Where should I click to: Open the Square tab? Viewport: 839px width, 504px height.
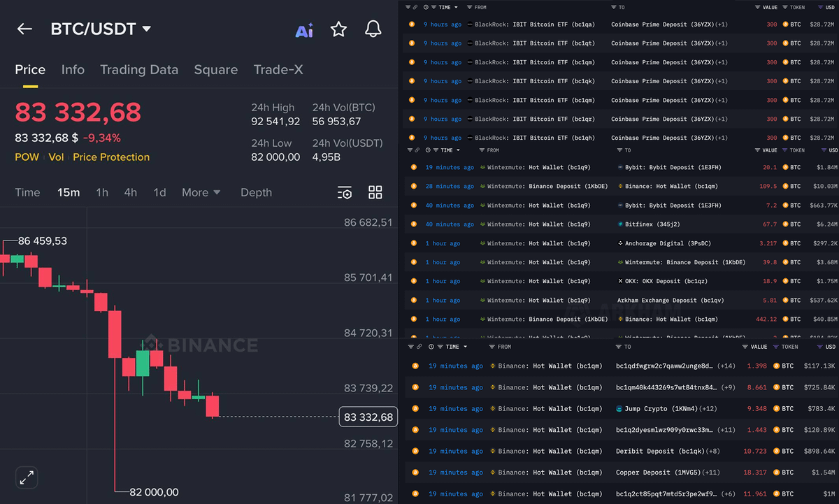(x=216, y=70)
